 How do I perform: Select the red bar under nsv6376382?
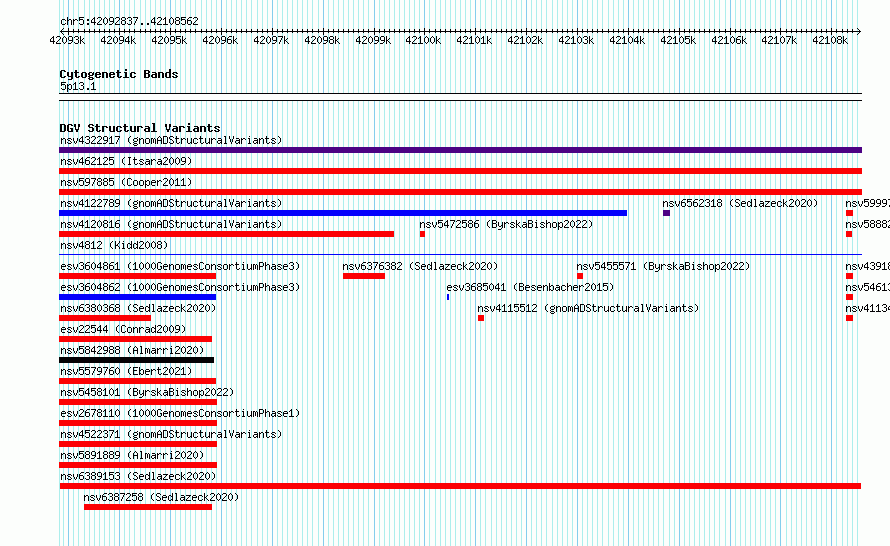(364, 276)
